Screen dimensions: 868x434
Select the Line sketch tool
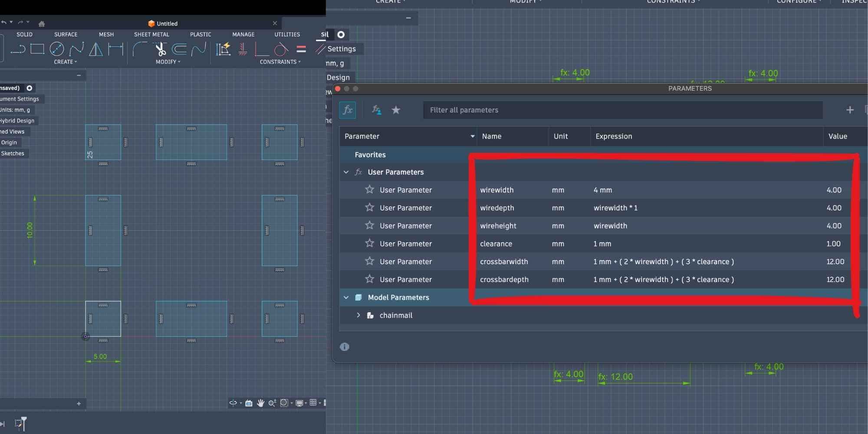click(x=17, y=49)
